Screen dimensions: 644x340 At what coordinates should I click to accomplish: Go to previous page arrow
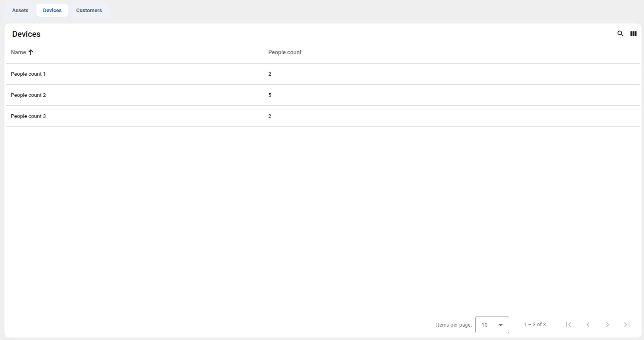pyautogui.click(x=588, y=325)
